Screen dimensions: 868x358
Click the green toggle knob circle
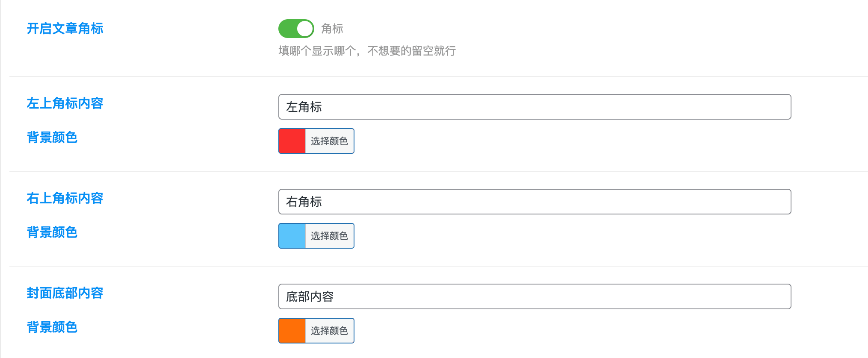click(x=304, y=28)
